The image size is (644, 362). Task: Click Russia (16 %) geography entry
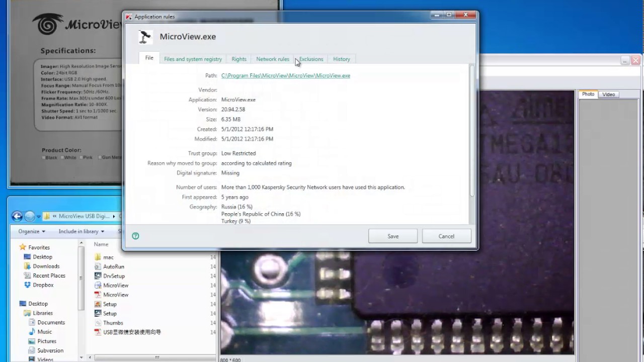tap(237, 207)
